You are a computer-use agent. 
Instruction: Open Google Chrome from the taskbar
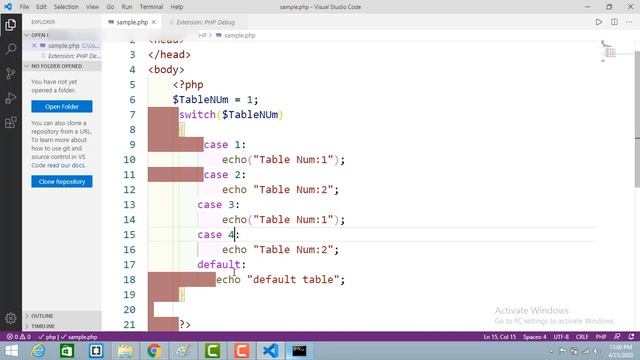tap(154, 351)
